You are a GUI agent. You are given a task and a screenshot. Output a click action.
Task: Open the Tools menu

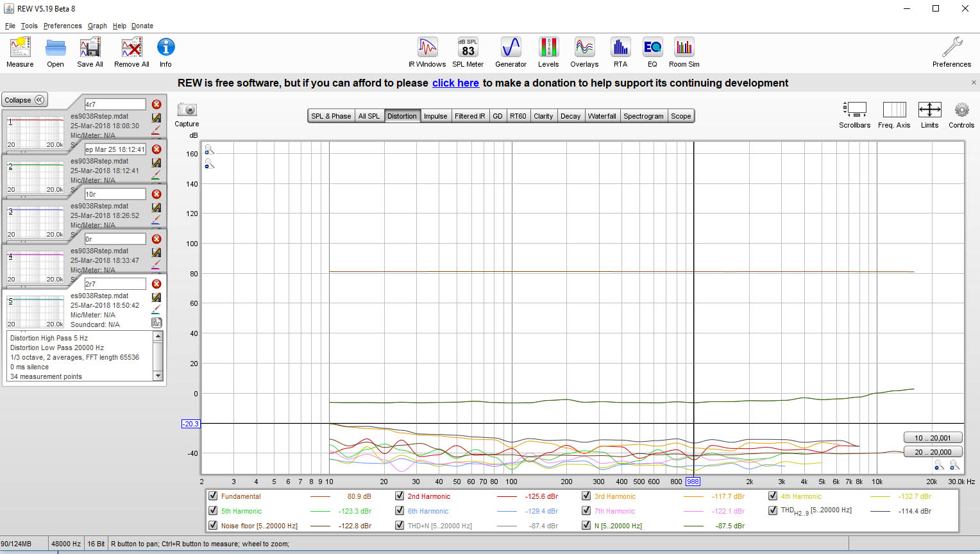tap(29, 26)
